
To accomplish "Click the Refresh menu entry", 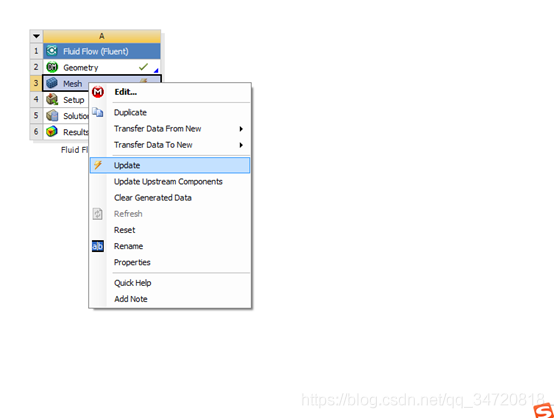I will [170, 214].
